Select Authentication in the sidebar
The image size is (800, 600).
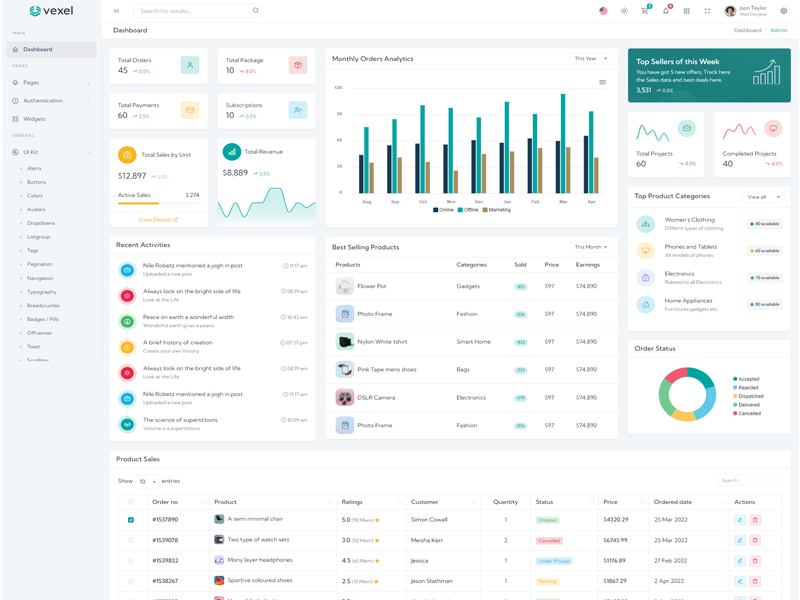pyautogui.click(x=43, y=101)
